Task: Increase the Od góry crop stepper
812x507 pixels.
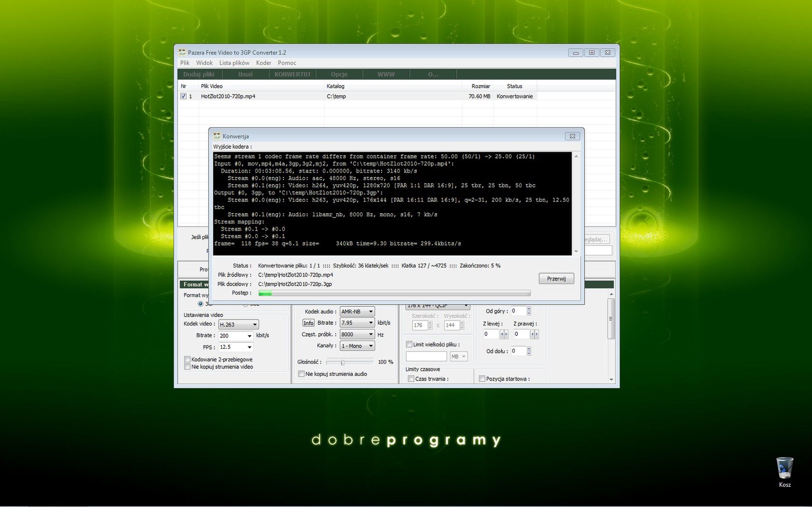Action: (x=529, y=309)
